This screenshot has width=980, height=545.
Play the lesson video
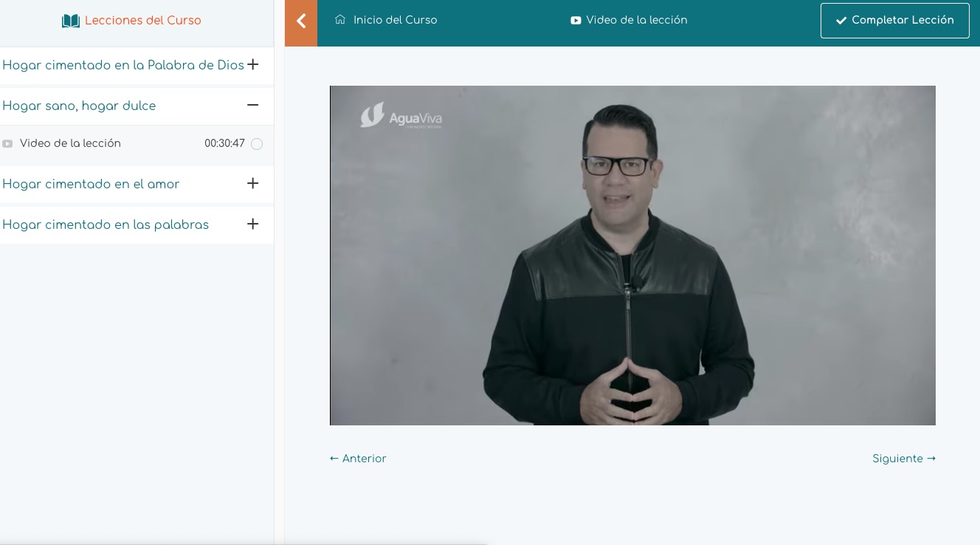632,256
